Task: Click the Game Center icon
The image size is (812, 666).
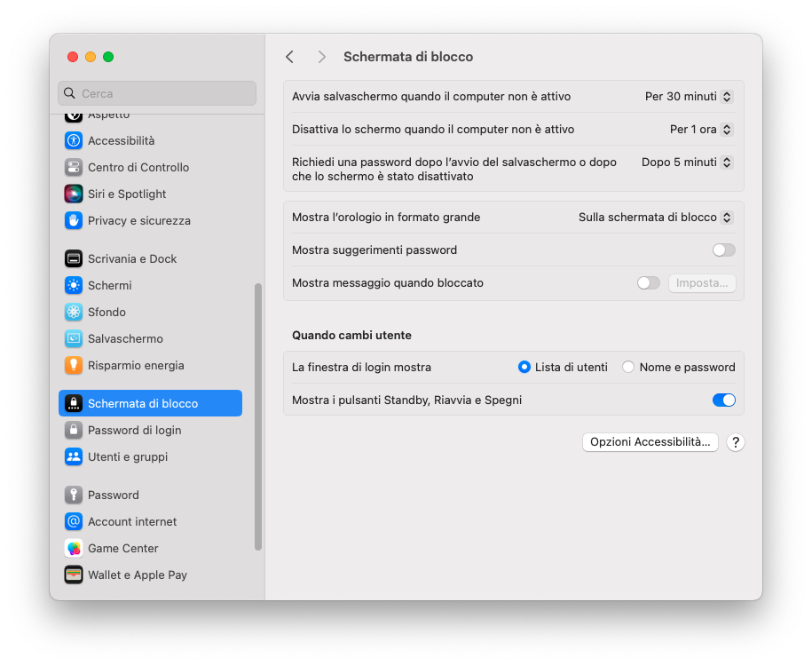Action: (74, 548)
